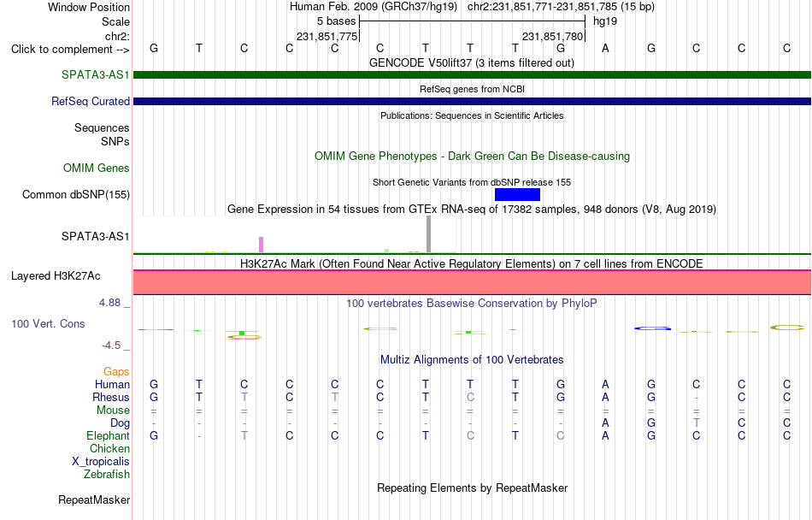
Task: Click the A base in the Elephant row
Action: click(605, 435)
